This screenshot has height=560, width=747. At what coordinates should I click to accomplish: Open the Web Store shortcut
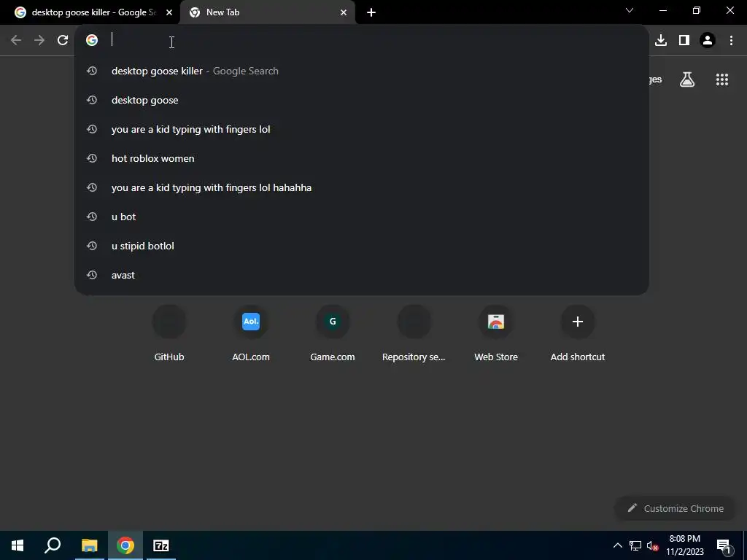click(496, 334)
